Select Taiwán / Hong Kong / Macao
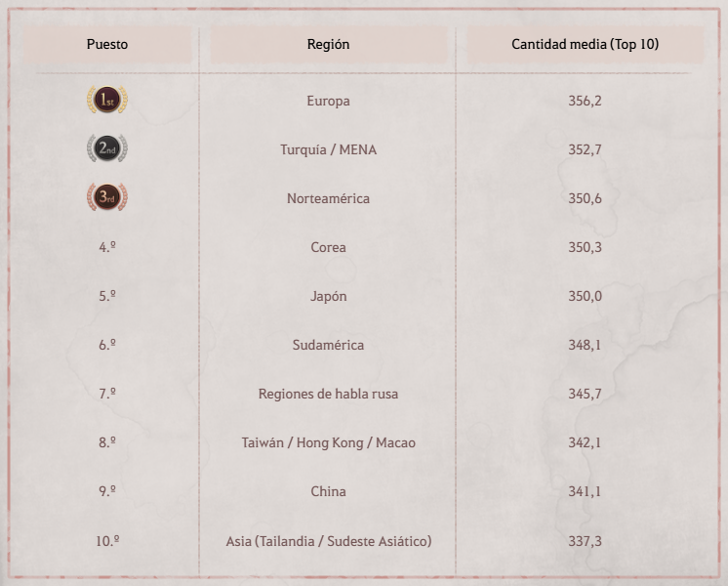 328,442
